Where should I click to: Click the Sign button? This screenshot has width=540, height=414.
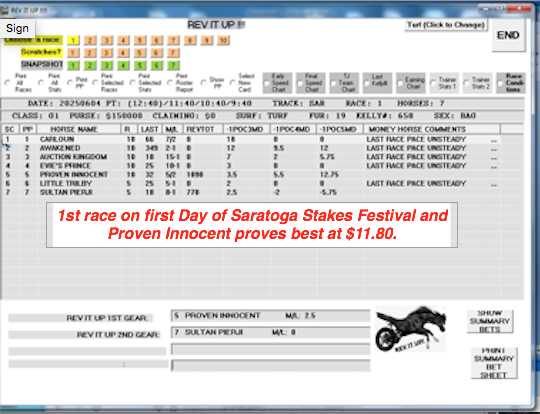[17, 28]
